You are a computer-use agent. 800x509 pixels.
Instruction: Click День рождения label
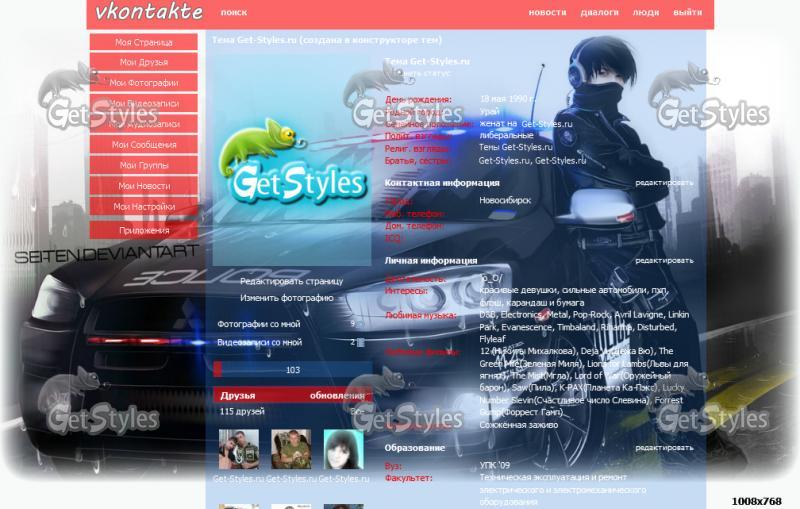click(418, 99)
